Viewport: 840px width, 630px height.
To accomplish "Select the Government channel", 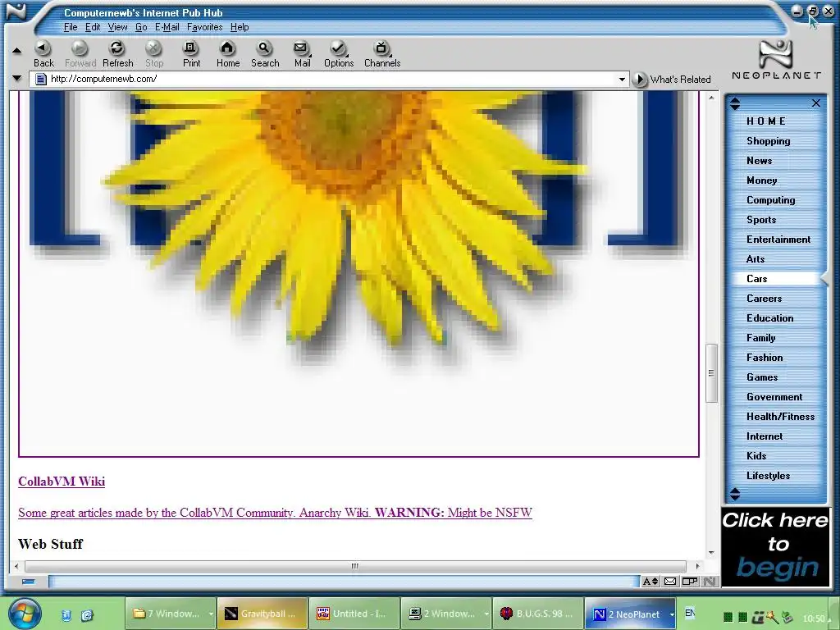I will [x=774, y=397].
